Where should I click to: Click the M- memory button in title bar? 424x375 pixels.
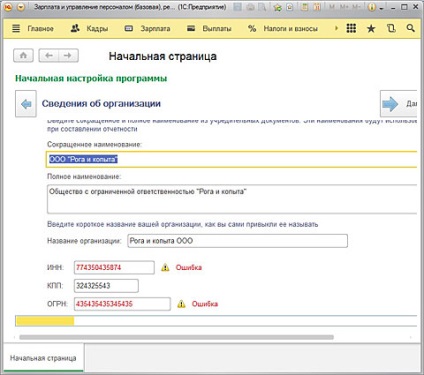click(356, 7)
